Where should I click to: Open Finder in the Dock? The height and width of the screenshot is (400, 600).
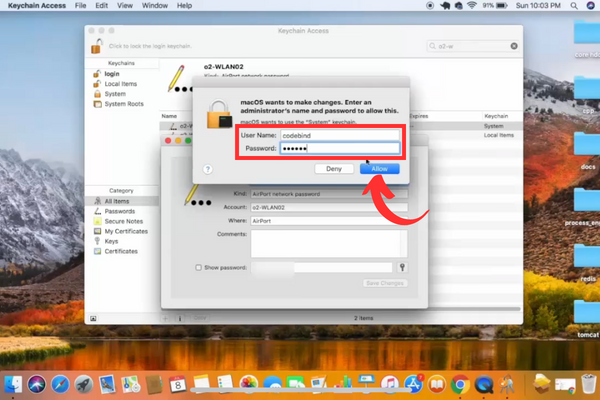[x=13, y=384]
